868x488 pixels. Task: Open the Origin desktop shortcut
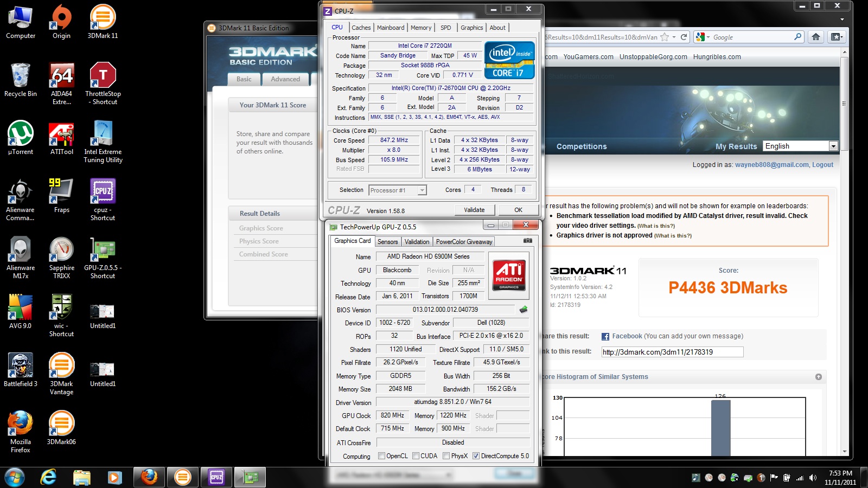(61, 22)
